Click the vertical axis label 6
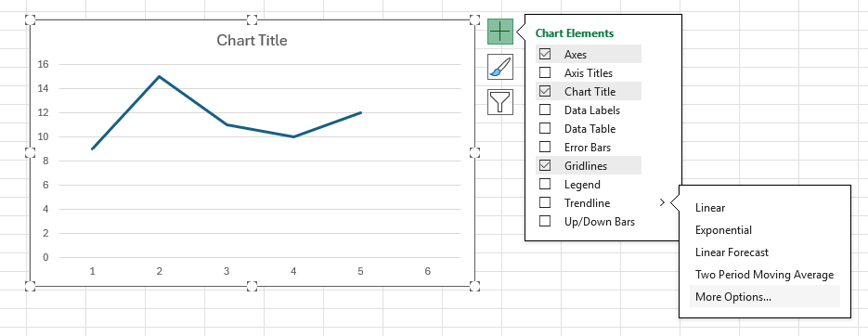The width and height of the screenshot is (868, 336). pyautogui.click(x=45, y=185)
